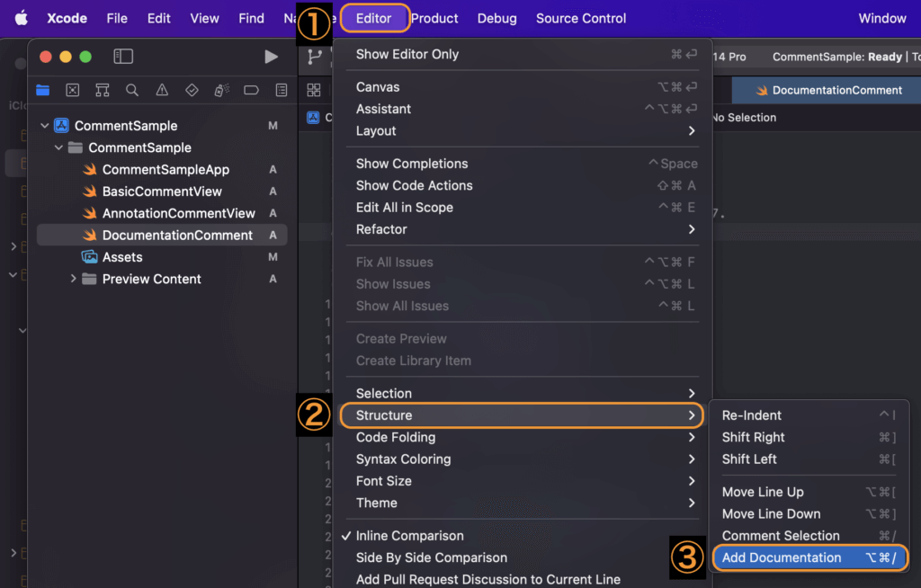The height and width of the screenshot is (588, 921).
Task: Click the source control branch icon
Action: click(x=315, y=57)
